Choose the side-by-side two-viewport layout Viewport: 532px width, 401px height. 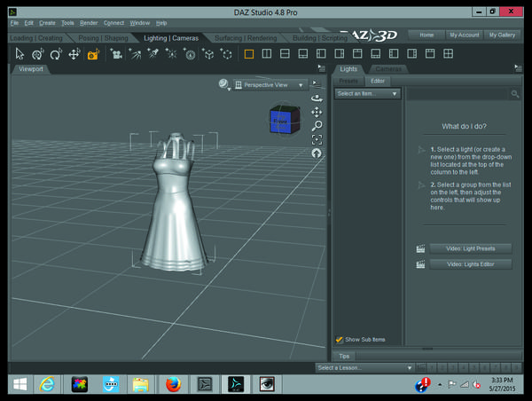[x=267, y=53]
